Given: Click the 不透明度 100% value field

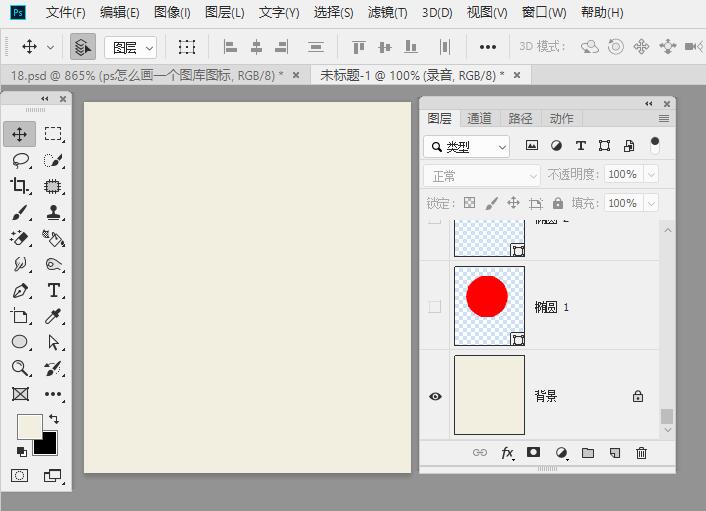Looking at the screenshot, I should (624, 174).
